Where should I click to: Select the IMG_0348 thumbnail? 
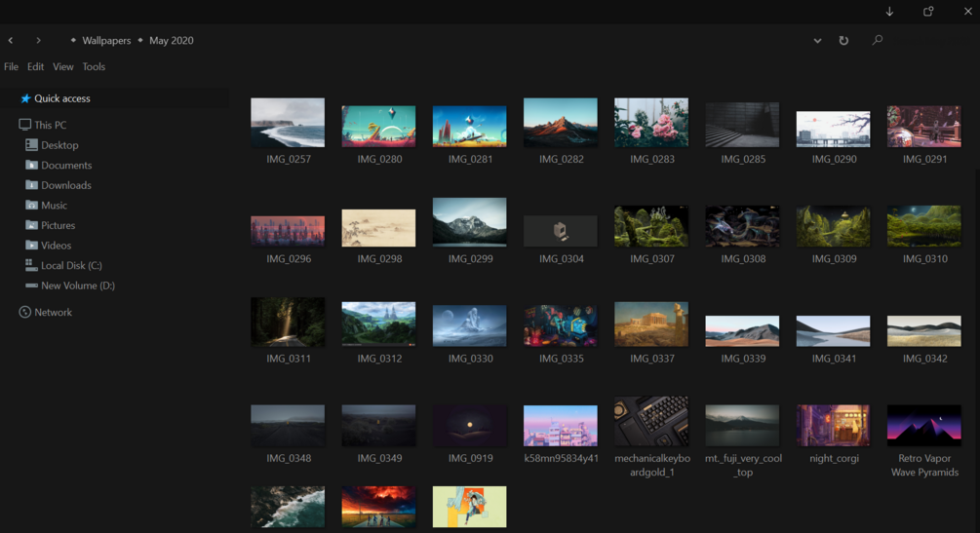pos(288,426)
